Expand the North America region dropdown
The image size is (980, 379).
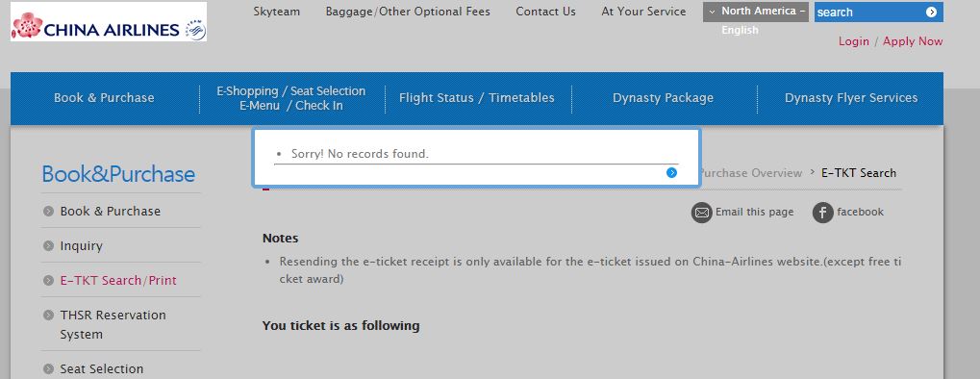tap(756, 12)
